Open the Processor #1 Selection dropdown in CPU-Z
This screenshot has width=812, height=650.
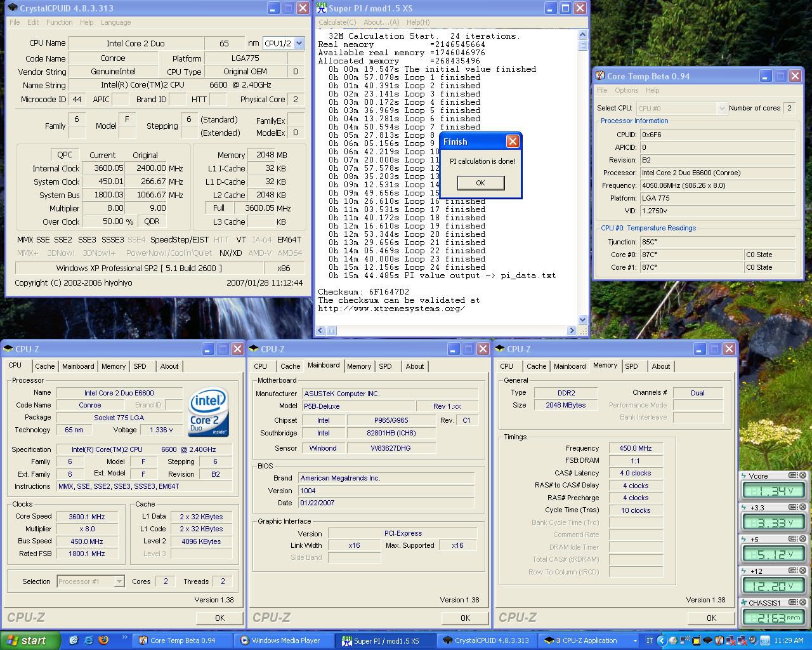click(x=119, y=581)
